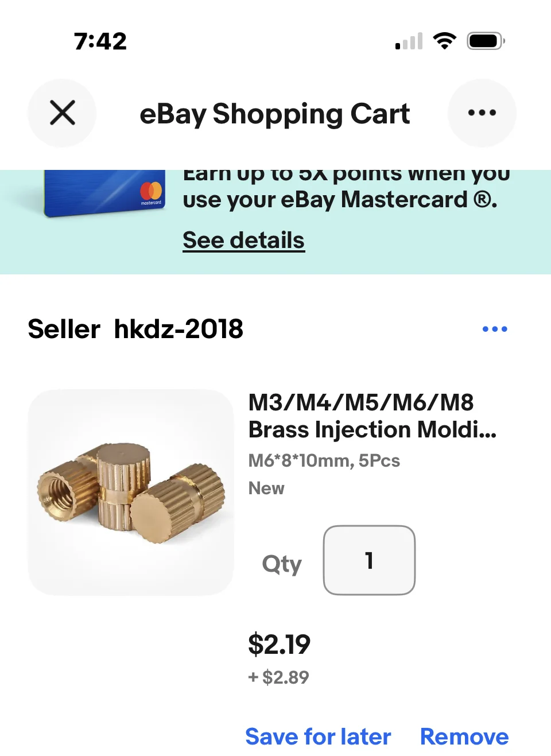This screenshot has height=756, width=551.
Task: Tap the + $2.89 shipping cost
Action: pyautogui.click(x=279, y=677)
